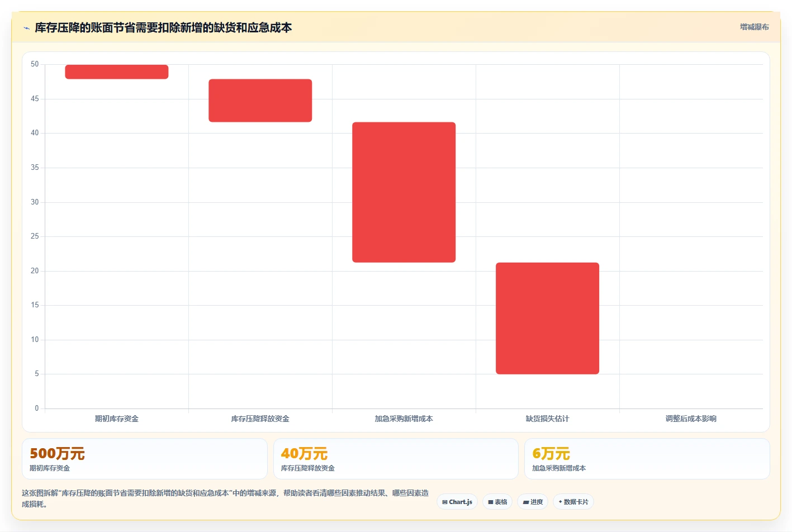Click the x-axis label 期初库存资金
Image resolution: width=792 pixels, height=532 pixels.
click(x=117, y=419)
